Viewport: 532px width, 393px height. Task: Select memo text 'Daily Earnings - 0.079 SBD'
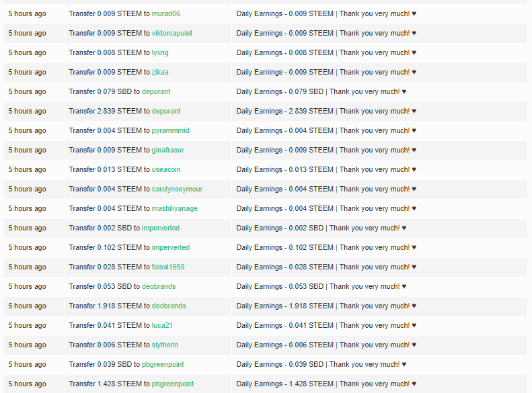(280, 92)
